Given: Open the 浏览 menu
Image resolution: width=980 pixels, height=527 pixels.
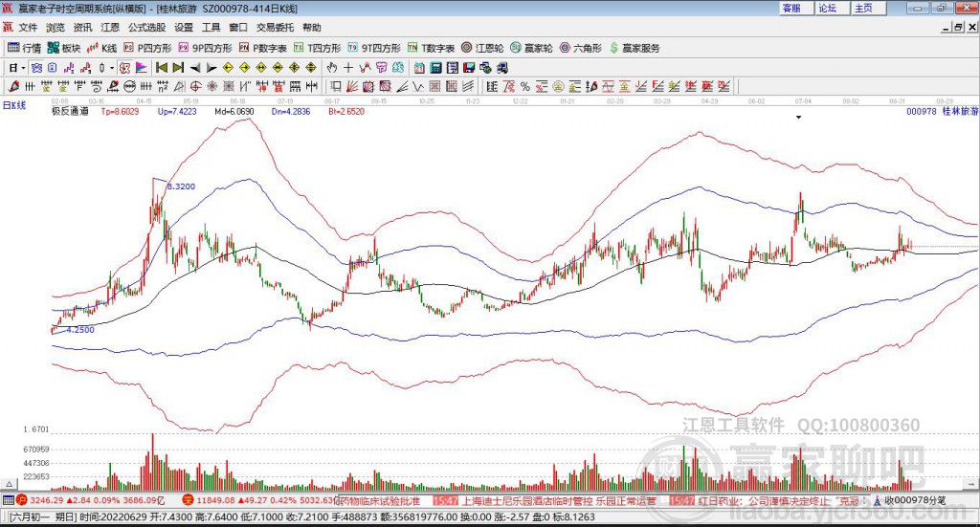Looking at the screenshot, I should (x=56, y=28).
